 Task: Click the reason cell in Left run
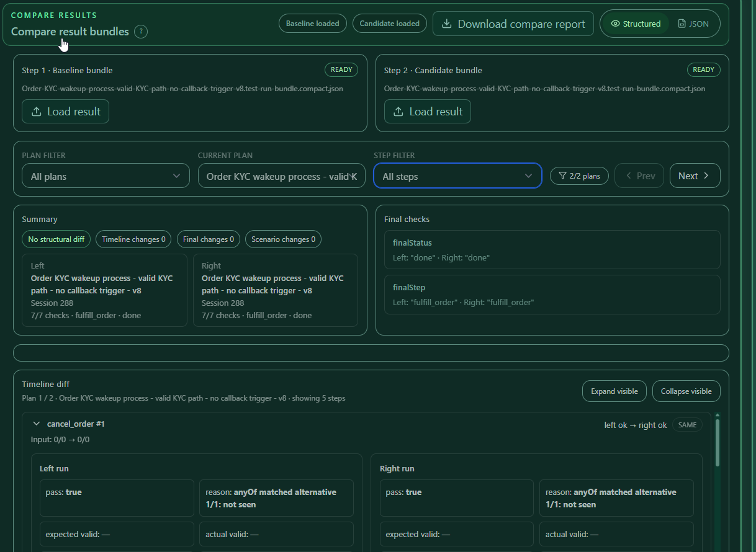[x=276, y=498]
